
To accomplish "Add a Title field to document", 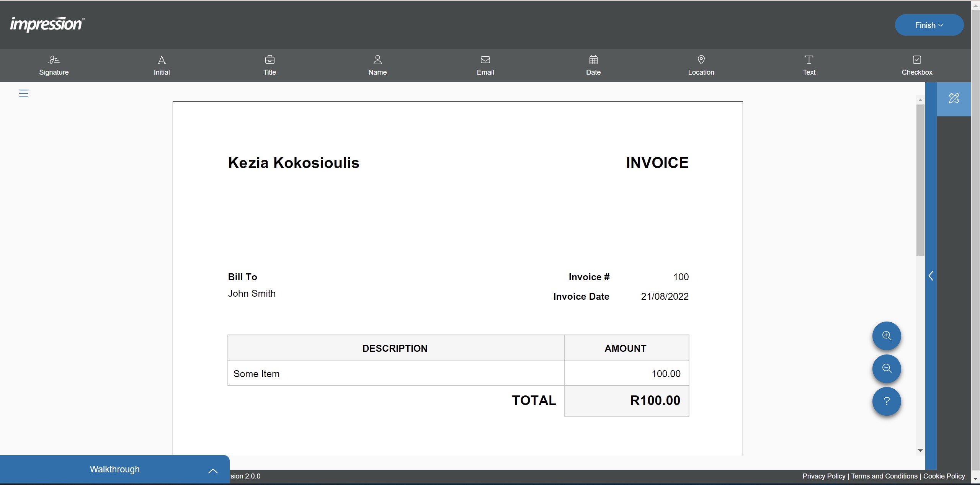I will [x=269, y=65].
